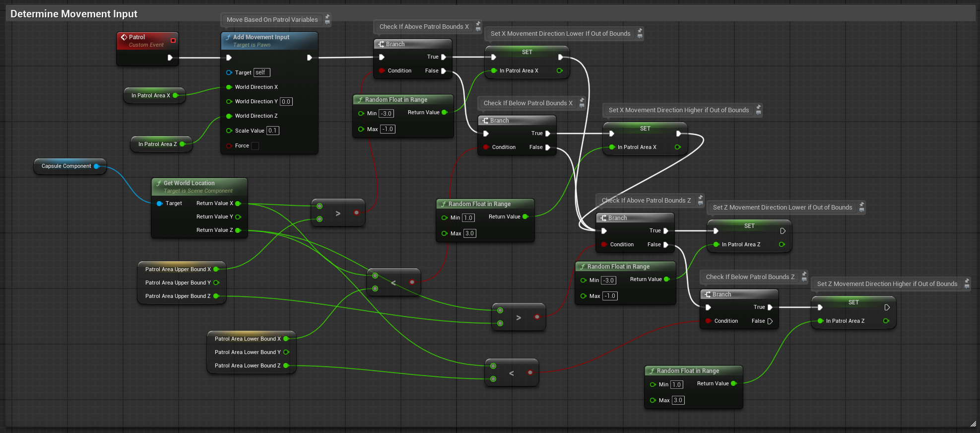Hide the 'Check If Above Patrol Bounds Z' comment bubble
980x433 pixels.
[x=701, y=203]
